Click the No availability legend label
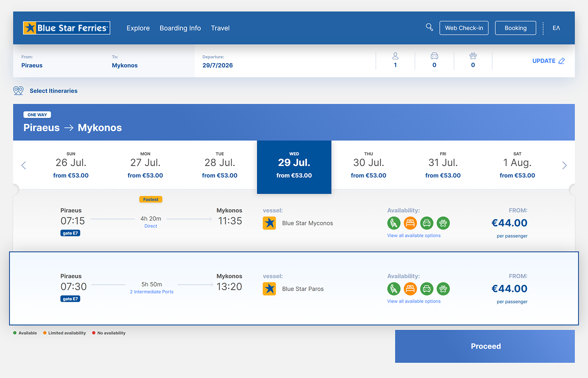 111,333
